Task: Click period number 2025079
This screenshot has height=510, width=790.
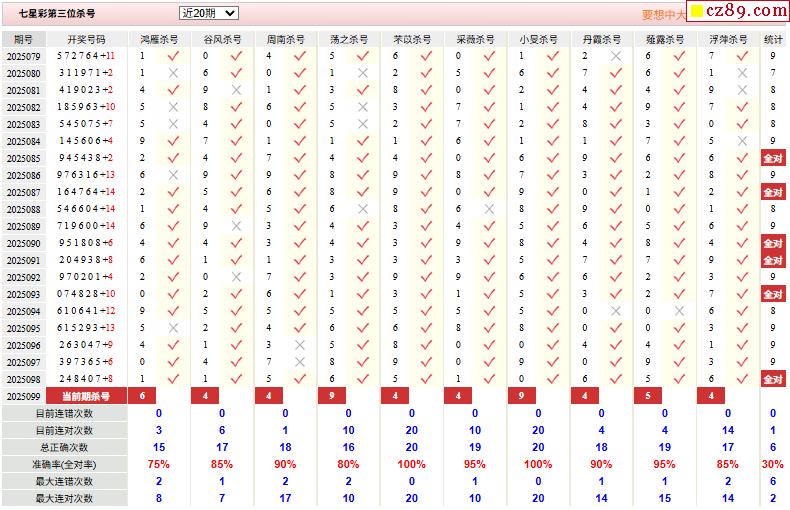Action: [24, 56]
